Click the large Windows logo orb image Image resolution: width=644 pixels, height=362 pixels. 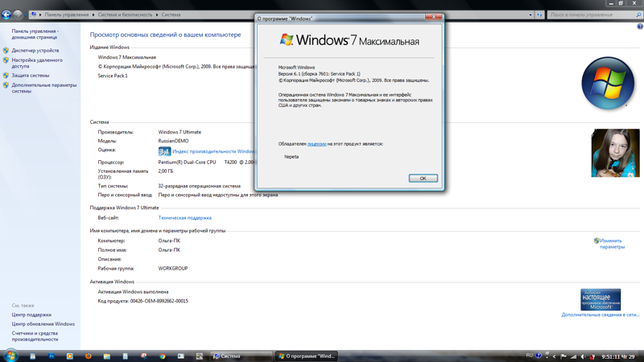pyautogui.click(x=608, y=84)
